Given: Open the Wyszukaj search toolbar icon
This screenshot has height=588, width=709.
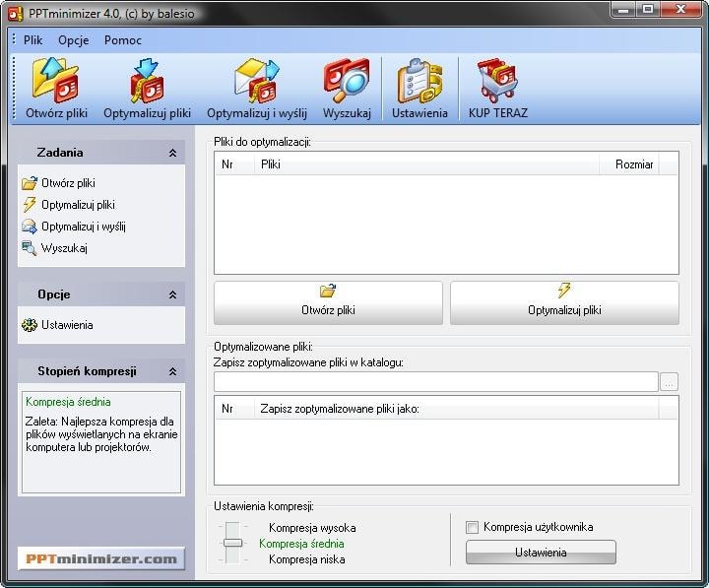Looking at the screenshot, I should [347, 81].
